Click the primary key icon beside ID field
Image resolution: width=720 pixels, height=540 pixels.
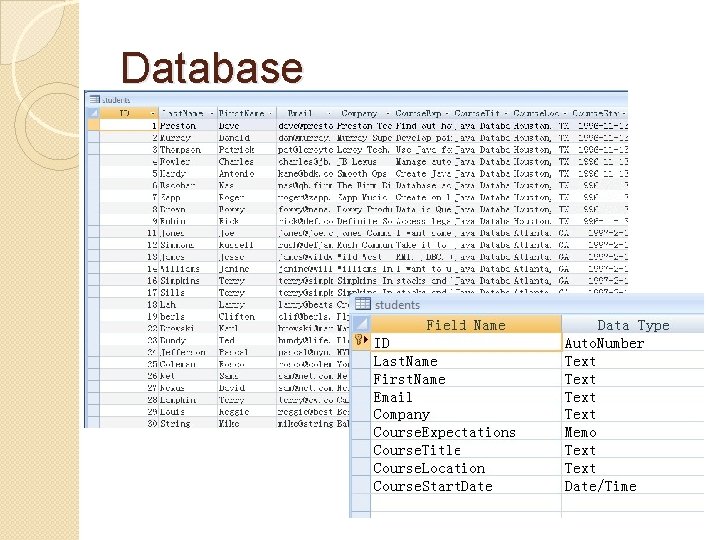pyautogui.click(x=361, y=341)
